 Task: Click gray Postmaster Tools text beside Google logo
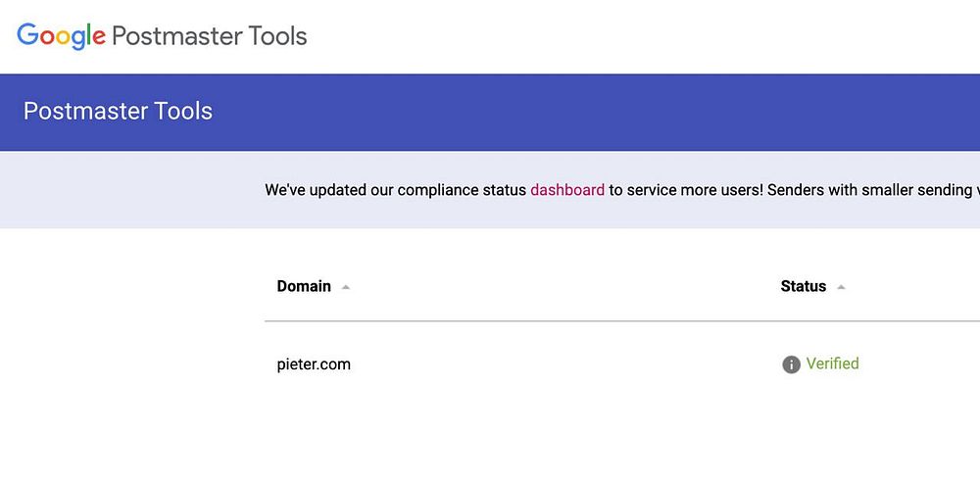(209, 36)
